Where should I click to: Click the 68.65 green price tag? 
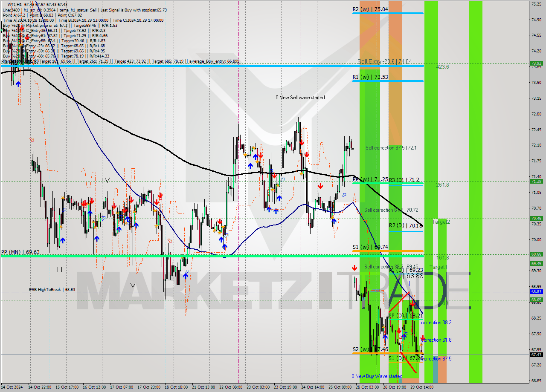click(x=536, y=300)
